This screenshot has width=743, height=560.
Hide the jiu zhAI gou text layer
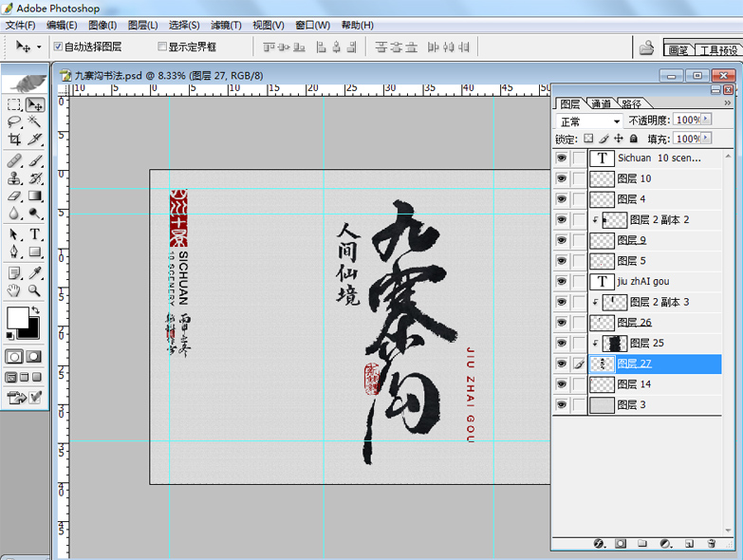(562, 281)
